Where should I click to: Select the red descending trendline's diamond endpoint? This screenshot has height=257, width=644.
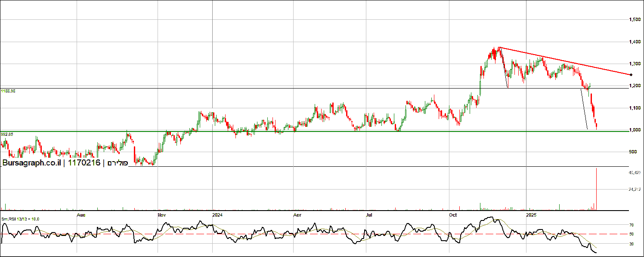[x=631, y=75]
